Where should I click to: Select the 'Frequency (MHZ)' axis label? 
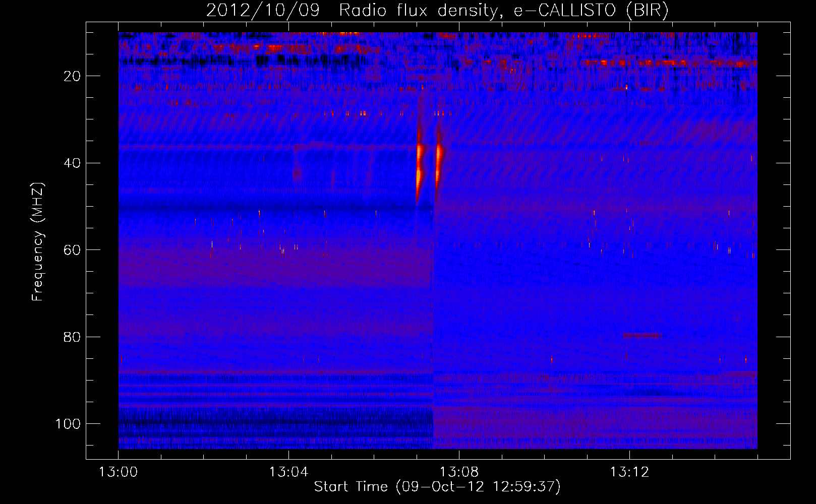click(x=37, y=242)
